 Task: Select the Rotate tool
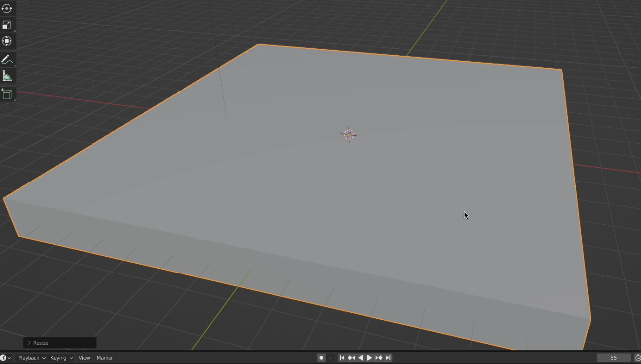(x=7, y=8)
